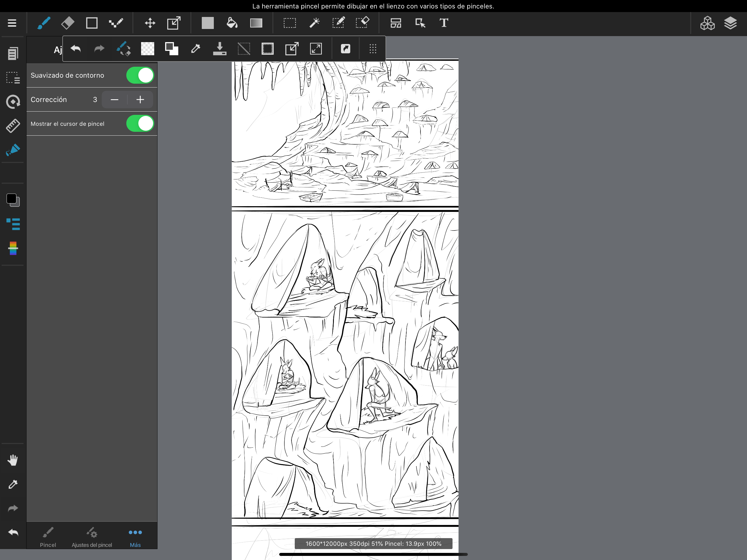
Task: Activate the Magic Wand selection tool
Action: [x=314, y=23]
